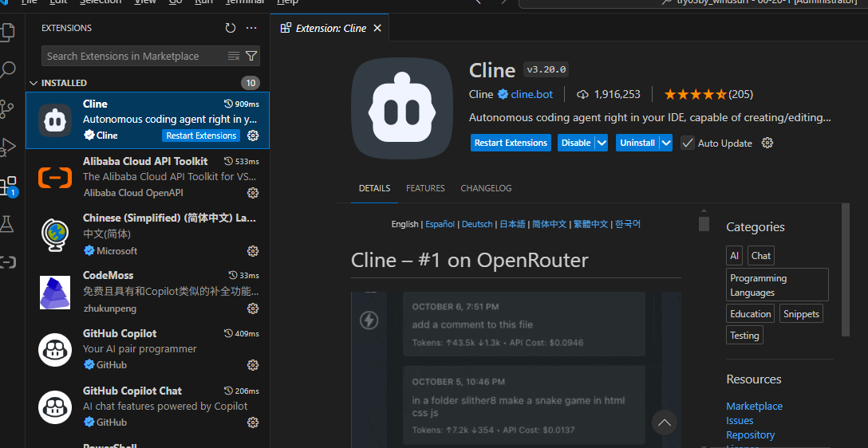Open the Testing flask view
Screen dimensions: 868x448
tap(6, 224)
